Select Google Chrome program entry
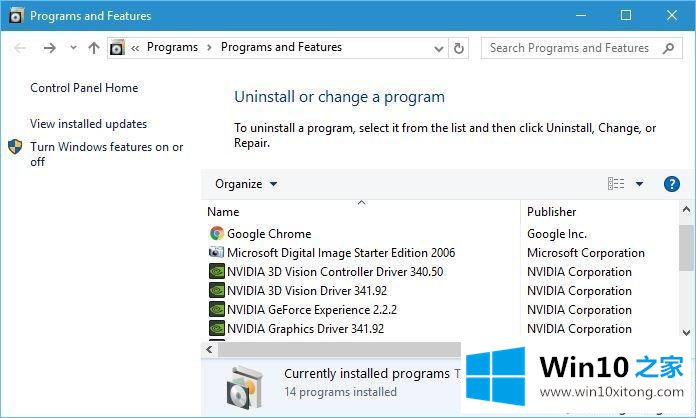Image resolution: width=696 pixels, height=418 pixels. click(269, 234)
